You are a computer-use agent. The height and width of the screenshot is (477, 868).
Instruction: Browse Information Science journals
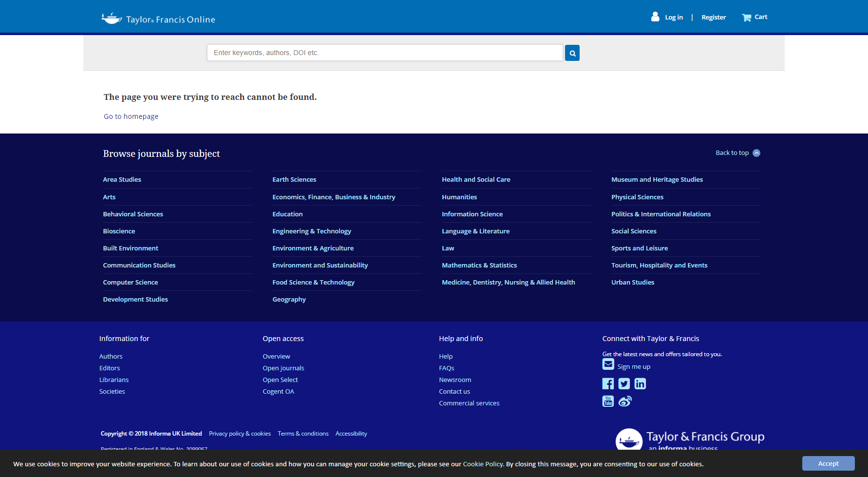click(472, 214)
